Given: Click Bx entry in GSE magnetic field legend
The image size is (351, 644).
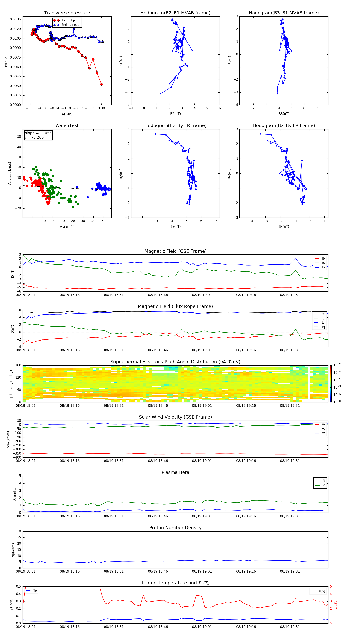Looking at the screenshot, I should (320, 259).
